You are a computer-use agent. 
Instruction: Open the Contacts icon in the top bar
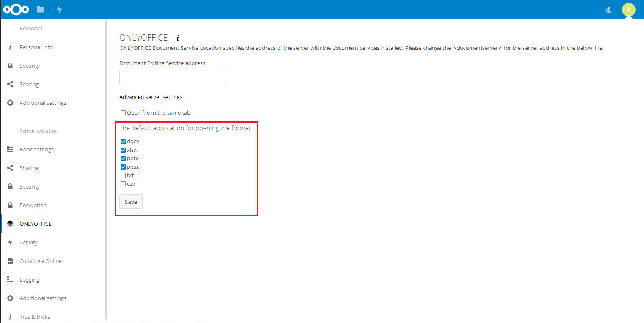point(608,9)
